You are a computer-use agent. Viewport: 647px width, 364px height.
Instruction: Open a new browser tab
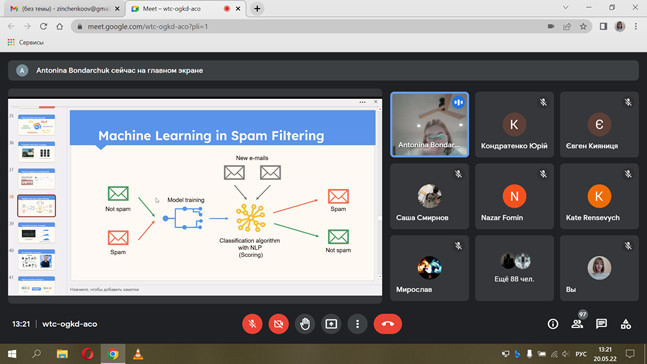[x=257, y=9]
